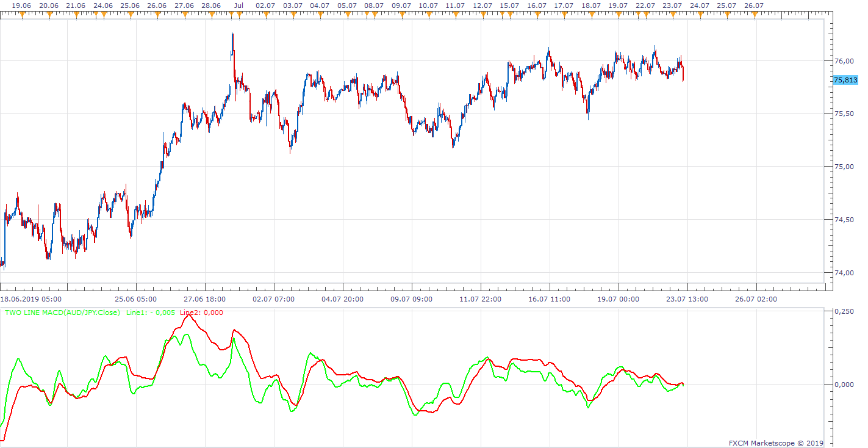Screen dimensions: 868x448
Task: Click the orange day marker under 03.07
Action: (x=293, y=15)
